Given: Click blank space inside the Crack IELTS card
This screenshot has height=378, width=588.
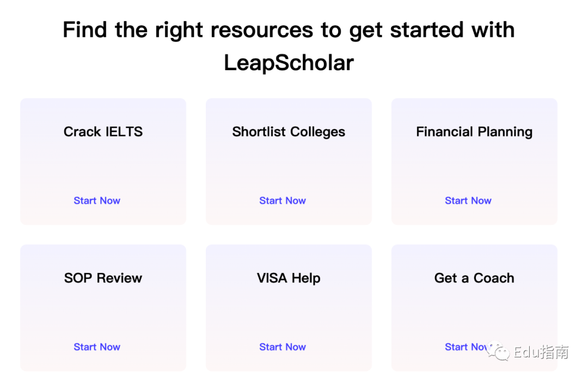Looking at the screenshot, I should (103, 166).
